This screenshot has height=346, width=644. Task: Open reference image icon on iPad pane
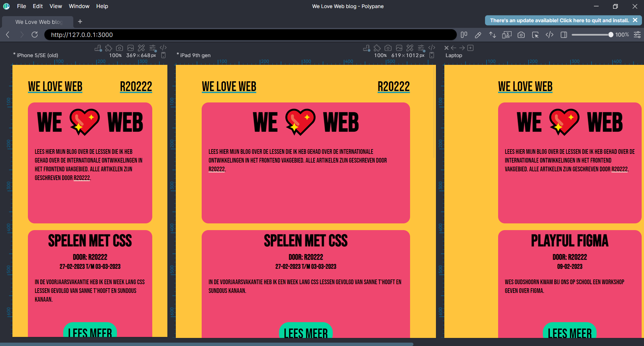point(399,48)
